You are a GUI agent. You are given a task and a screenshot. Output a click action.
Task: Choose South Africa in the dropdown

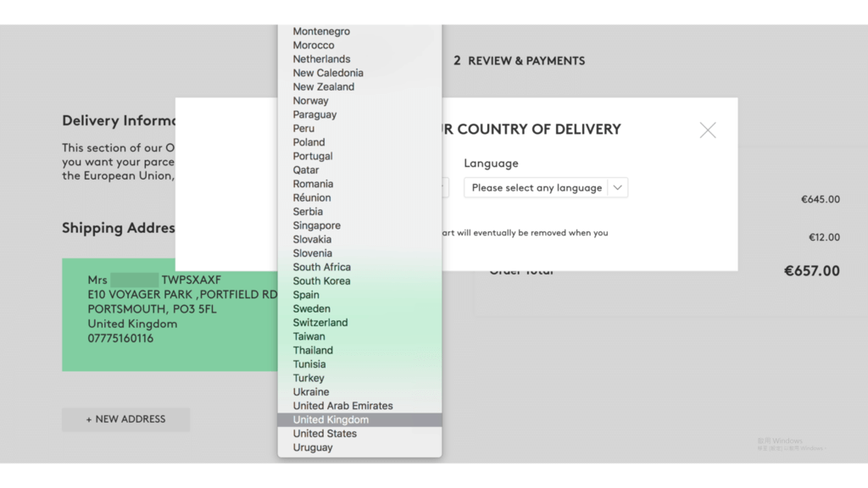coord(359,267)
